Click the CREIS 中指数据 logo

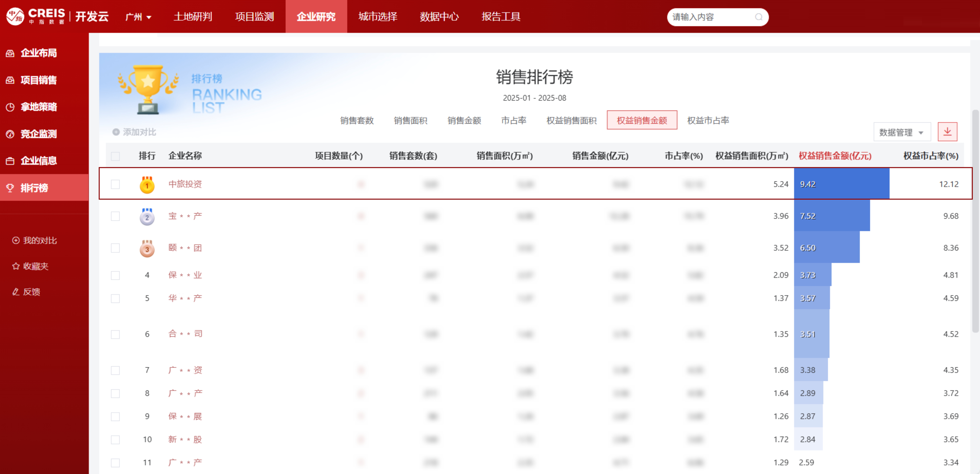point(36,16)
